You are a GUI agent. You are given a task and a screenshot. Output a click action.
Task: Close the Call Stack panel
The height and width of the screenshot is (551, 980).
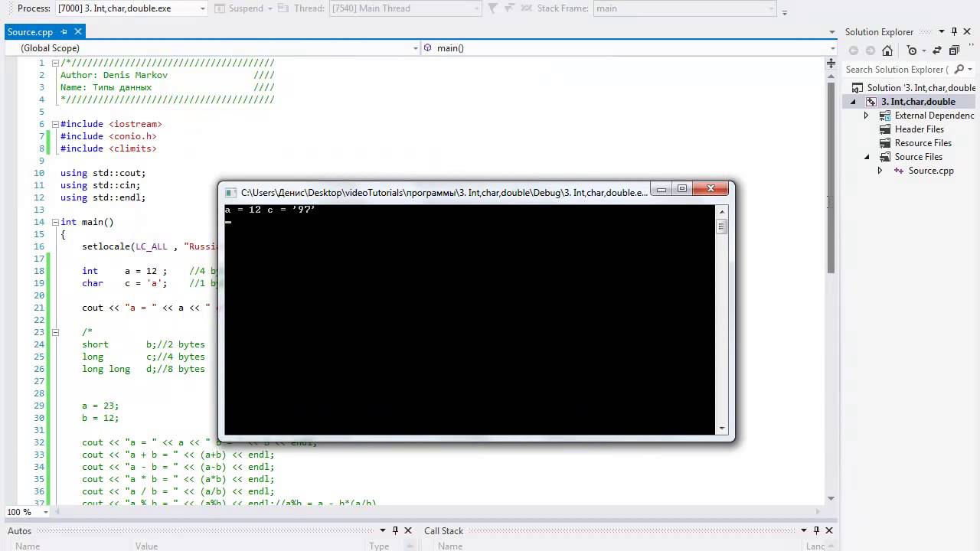click(x=829, y=530)
